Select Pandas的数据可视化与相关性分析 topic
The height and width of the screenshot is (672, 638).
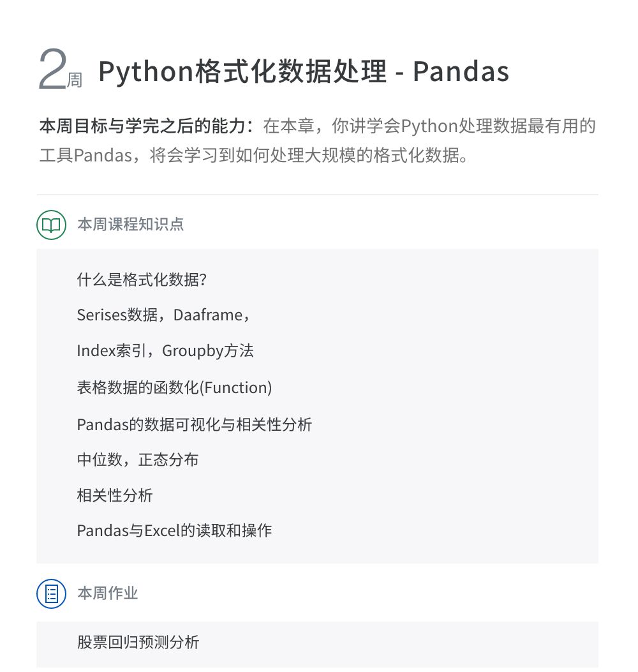tap(194, 424)
